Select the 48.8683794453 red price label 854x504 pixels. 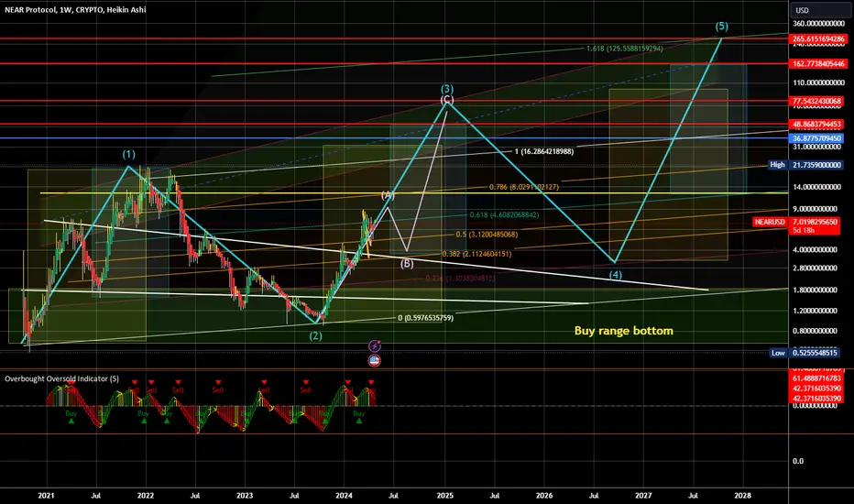(x=818, y=125)
